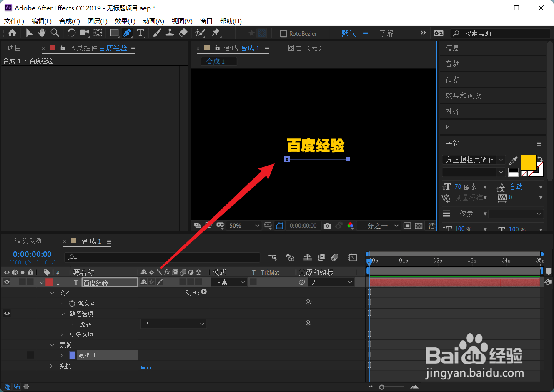Click the blue color swatch of 蒙版 1
The width and height of the screenshot is (554, 392).
pos(72,355)
